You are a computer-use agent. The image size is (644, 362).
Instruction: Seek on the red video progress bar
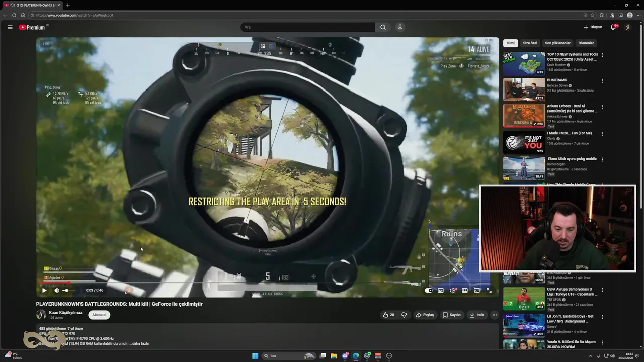click(x=267, y=283)
